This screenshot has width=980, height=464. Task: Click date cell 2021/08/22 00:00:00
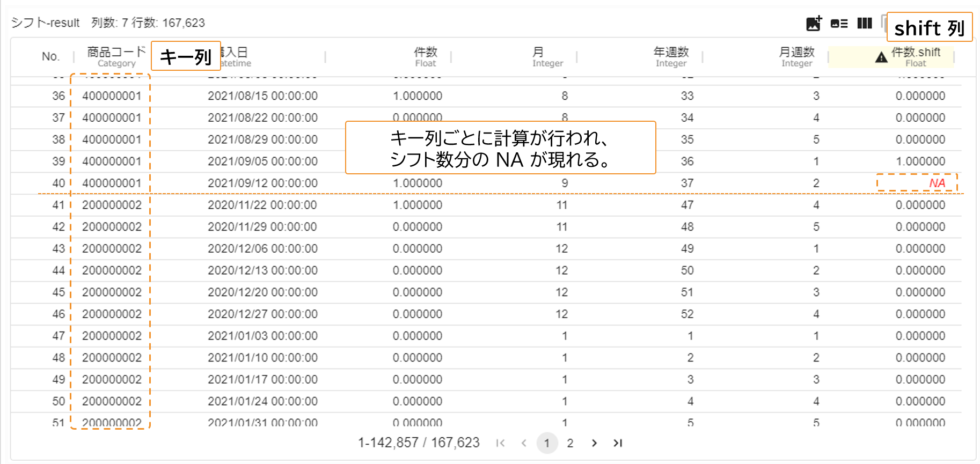tap(262, 117)
